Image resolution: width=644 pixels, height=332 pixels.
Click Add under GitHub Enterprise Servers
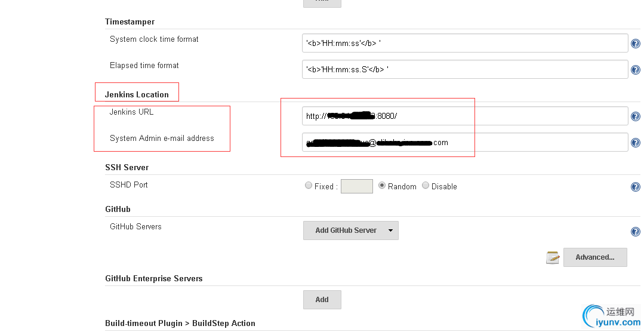click(322, 300)
